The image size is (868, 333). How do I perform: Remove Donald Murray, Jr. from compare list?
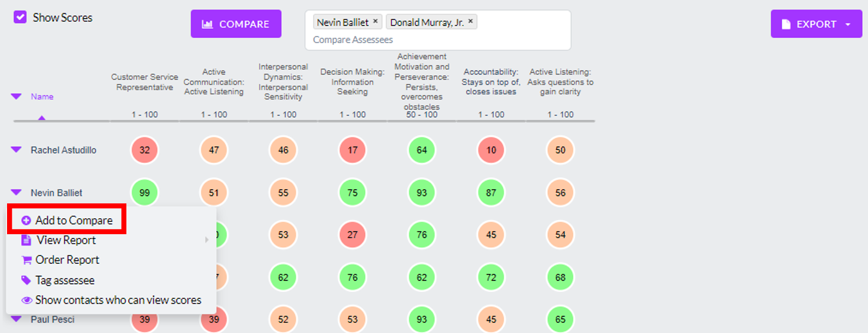point(470,22)
